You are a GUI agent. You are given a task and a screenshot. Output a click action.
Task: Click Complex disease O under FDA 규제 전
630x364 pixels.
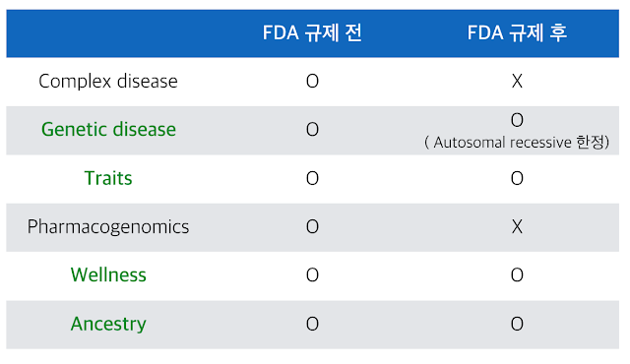[312, 82]
